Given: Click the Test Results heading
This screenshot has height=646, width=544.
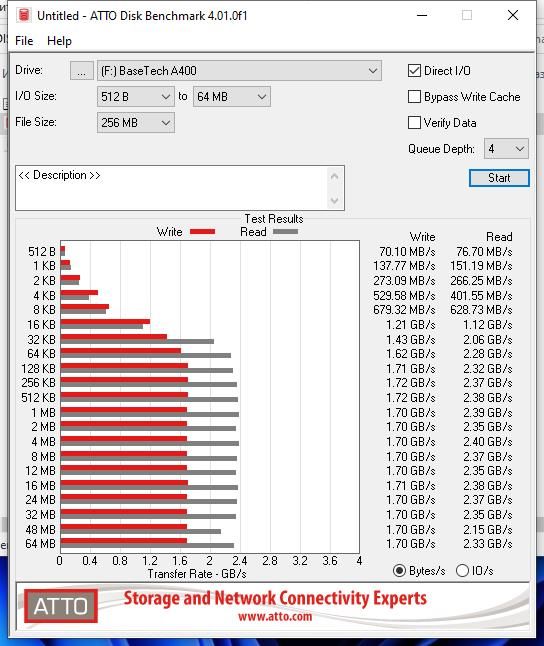Looking at the screenshot, I should click(x=274, y=219).
